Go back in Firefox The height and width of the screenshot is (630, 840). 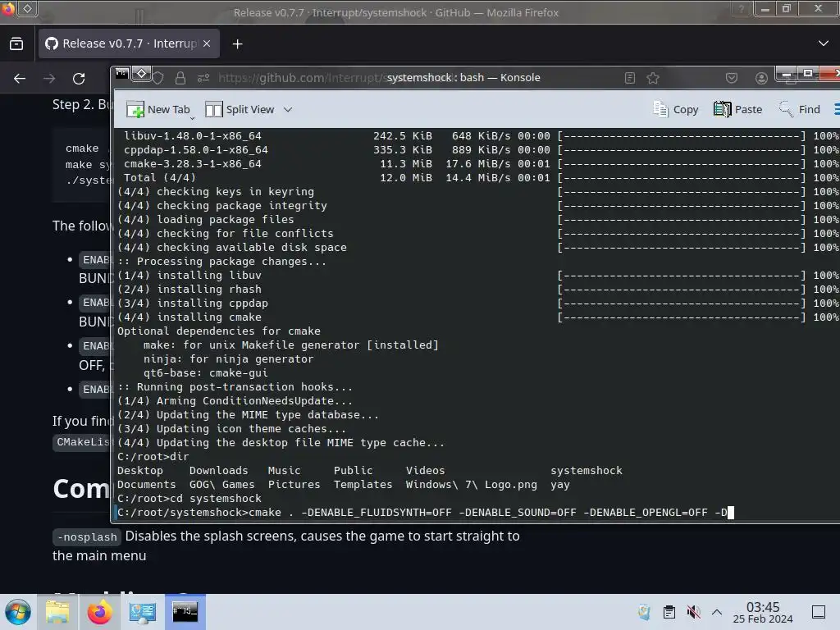pos(20,79)
